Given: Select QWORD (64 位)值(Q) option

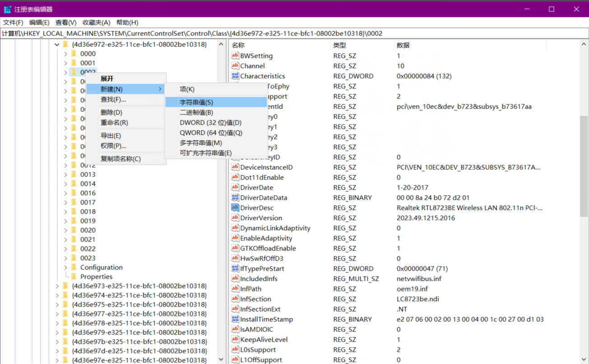Looking at the screenshot, I should click(216, 133).
